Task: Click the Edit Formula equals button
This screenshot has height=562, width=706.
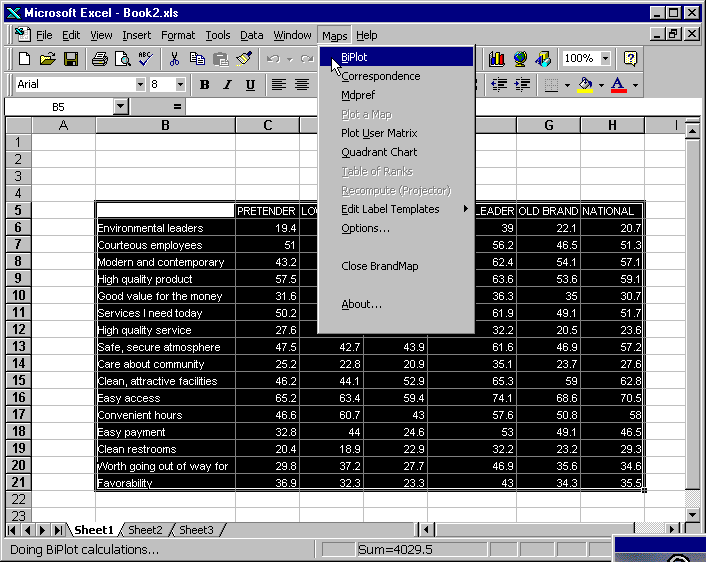Action: (177, 107)
